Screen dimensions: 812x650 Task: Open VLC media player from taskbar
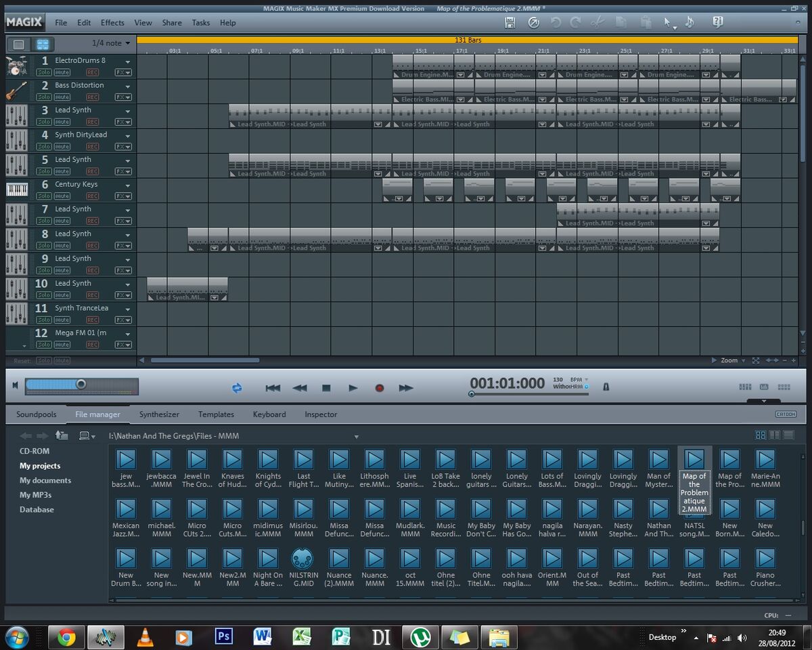tap(144, 637)
